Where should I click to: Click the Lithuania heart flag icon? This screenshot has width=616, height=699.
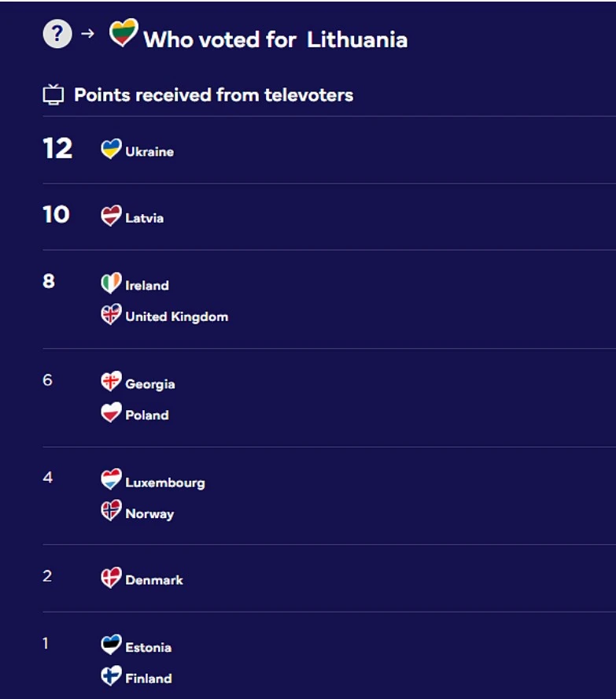(x=124, y=32)
